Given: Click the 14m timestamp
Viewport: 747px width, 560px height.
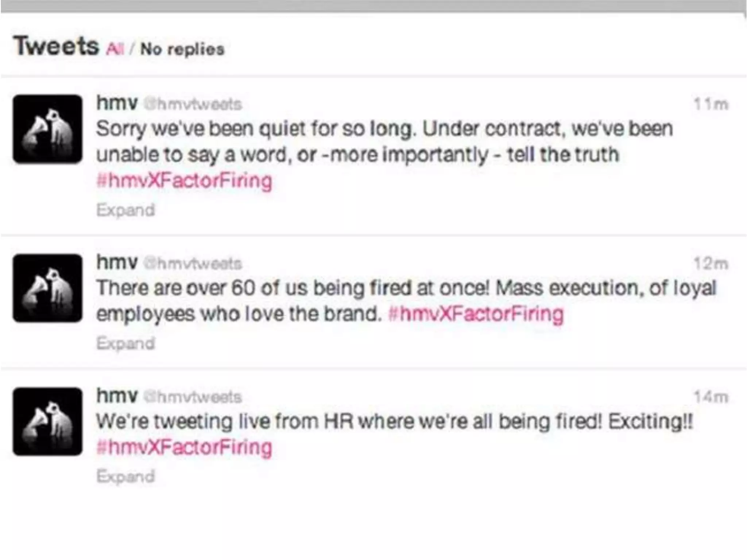Looking at the screenshot, I should click(711, 397).
